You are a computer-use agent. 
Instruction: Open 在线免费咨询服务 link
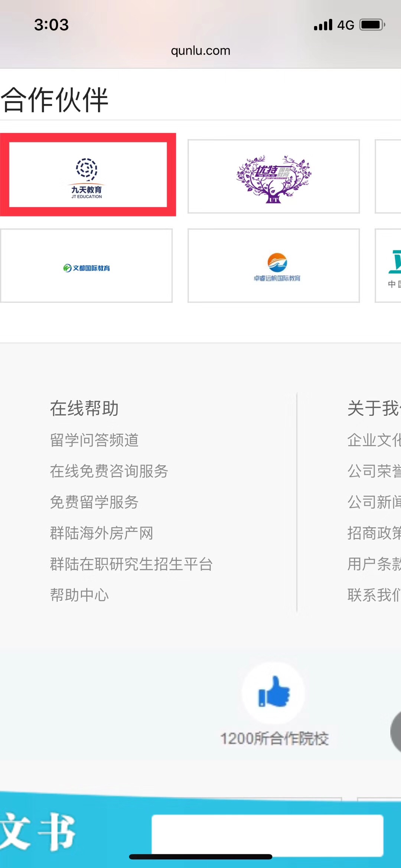click(x=109, y=471)
